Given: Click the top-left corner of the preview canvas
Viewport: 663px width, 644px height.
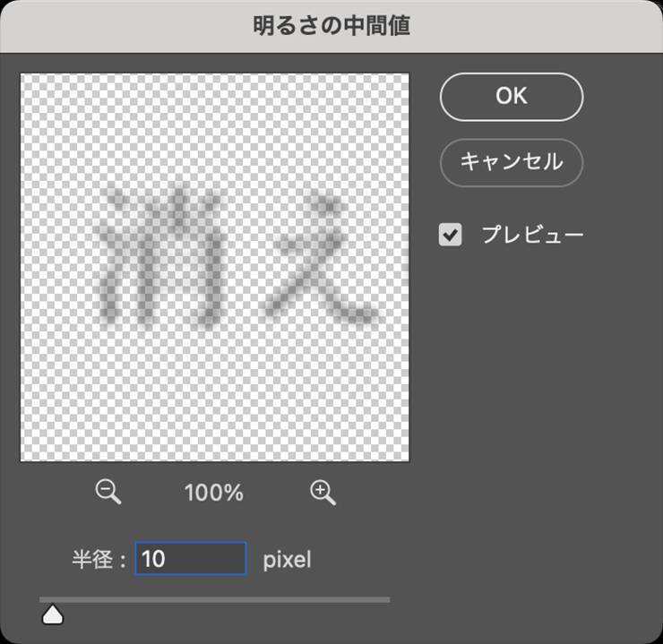Looking at the screenshot, I should click(x=25, y=78).
